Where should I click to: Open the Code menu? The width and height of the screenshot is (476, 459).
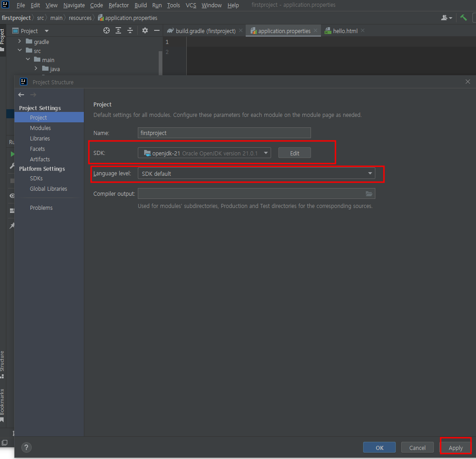click(97, 5)
